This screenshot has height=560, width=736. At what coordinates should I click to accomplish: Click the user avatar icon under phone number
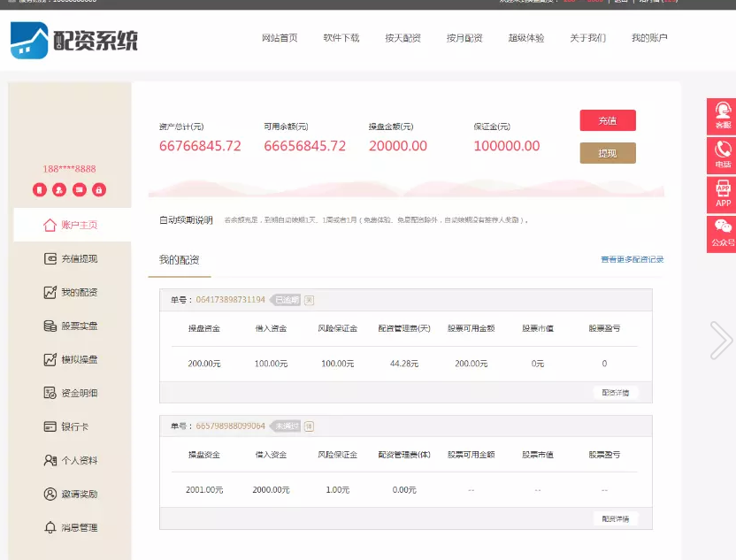pyautogui.click(x=59, y=189)
